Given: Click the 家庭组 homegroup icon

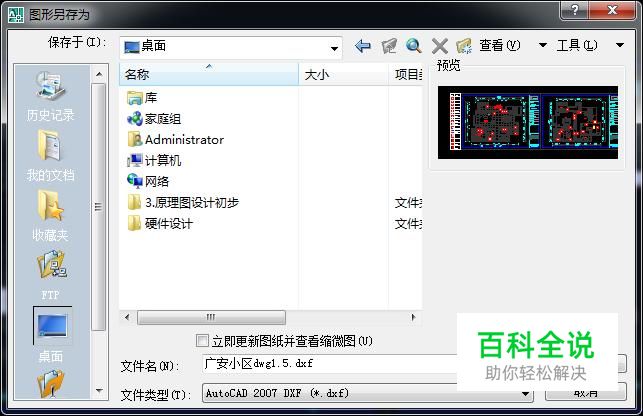Looking at the screenshot, I should click(x=135, y=119).
